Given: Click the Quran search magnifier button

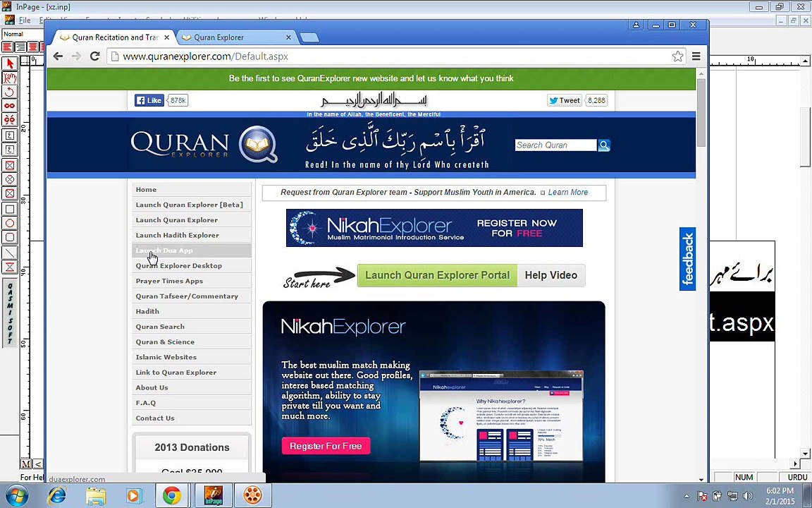Looking at the screenshot, I should tap(604, 145).
